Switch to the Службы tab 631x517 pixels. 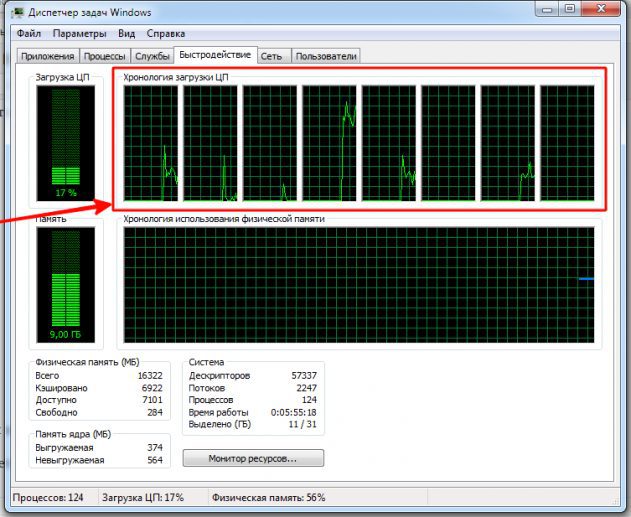click(x=152, y=56)
